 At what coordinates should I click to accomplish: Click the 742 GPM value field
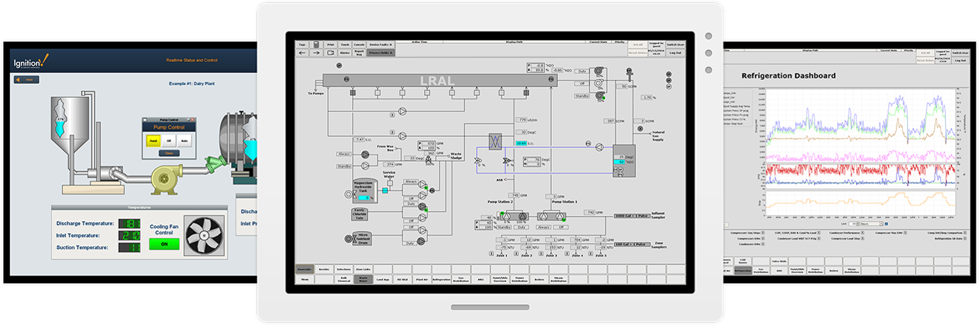pyautogui.click(x=590, y=212)
